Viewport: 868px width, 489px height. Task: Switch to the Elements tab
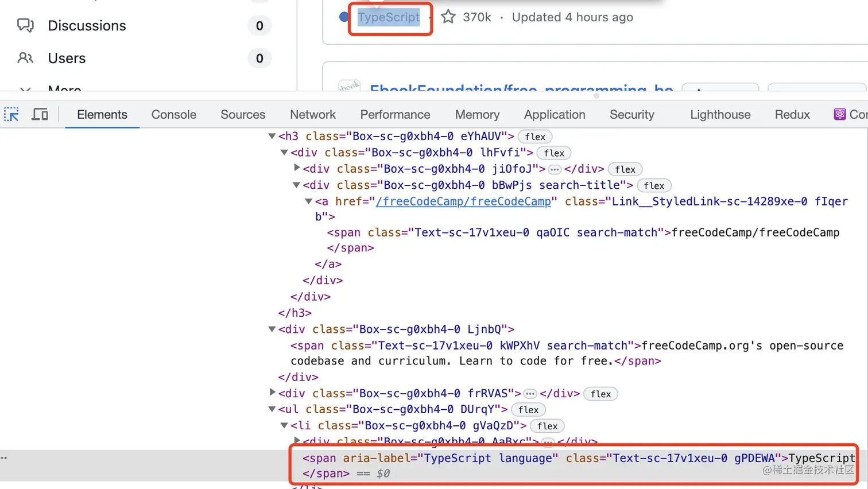click(x=102, y=115)
